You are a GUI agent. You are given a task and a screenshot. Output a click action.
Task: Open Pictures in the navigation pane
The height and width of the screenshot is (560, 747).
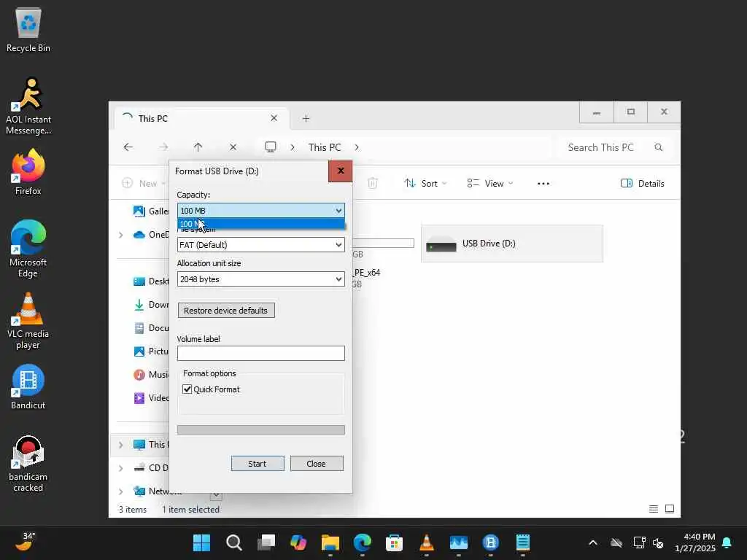pyautogui.click(x=150, y=351)
